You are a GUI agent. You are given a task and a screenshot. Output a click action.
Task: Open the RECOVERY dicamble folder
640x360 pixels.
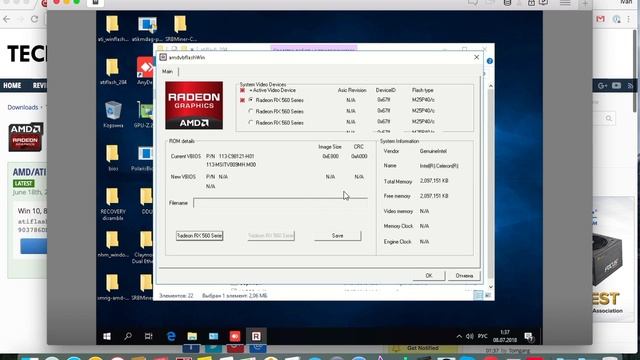(x=113, y=204)
